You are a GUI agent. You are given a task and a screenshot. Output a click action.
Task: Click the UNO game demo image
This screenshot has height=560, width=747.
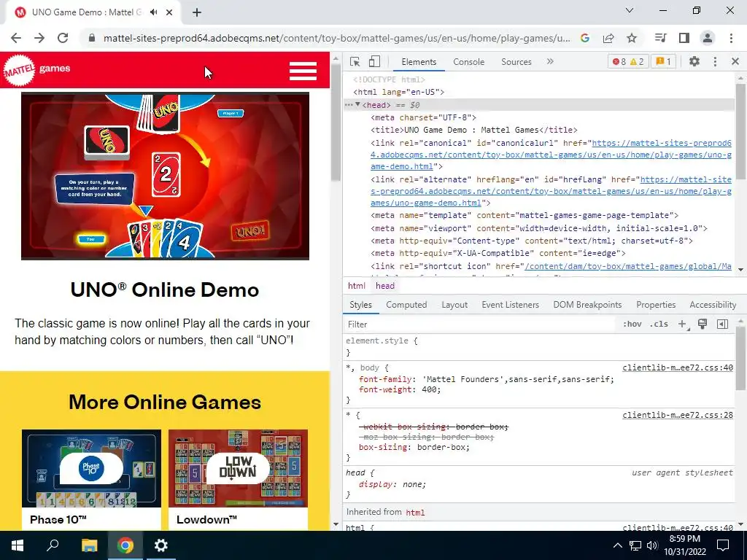166,176
